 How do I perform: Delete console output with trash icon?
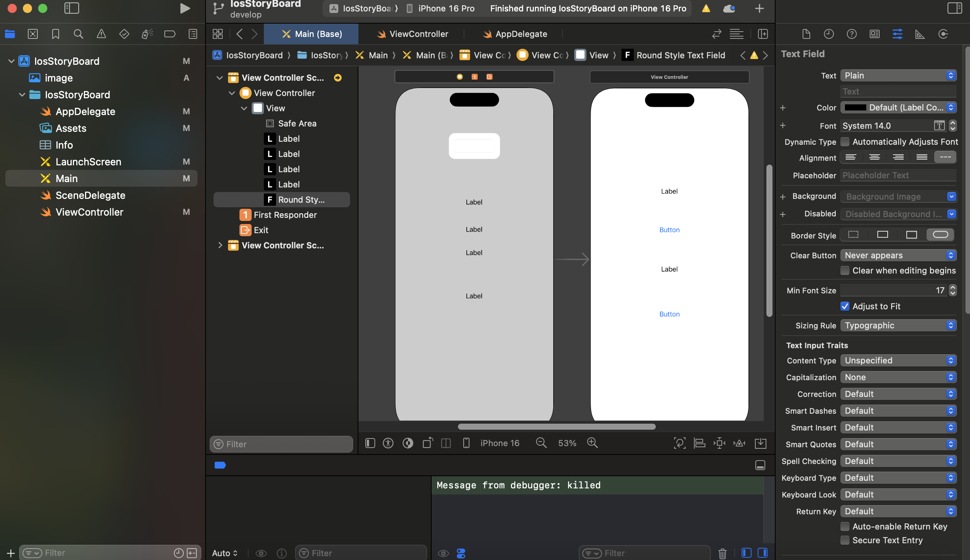pyautogui.click(x=723, y=553)
